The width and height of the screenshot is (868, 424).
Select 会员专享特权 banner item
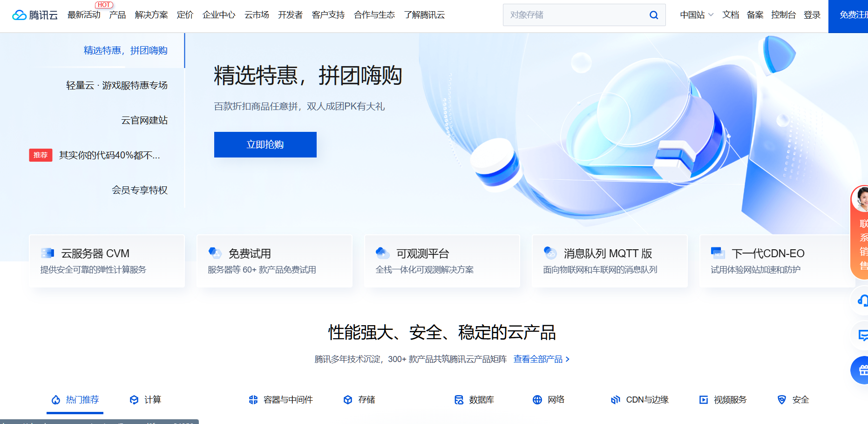(140, 190)
